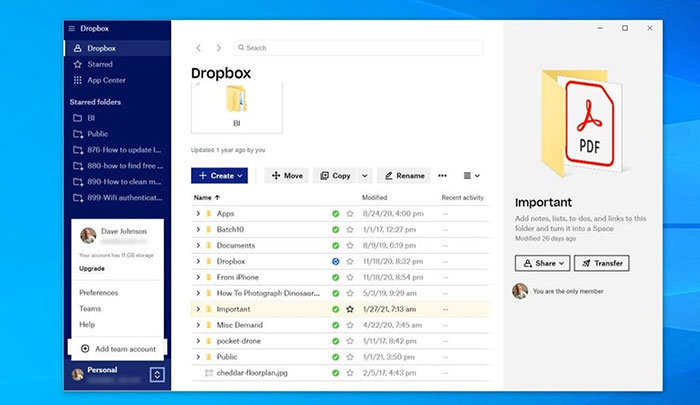Click the three-dots more actions button

point(442,175)
